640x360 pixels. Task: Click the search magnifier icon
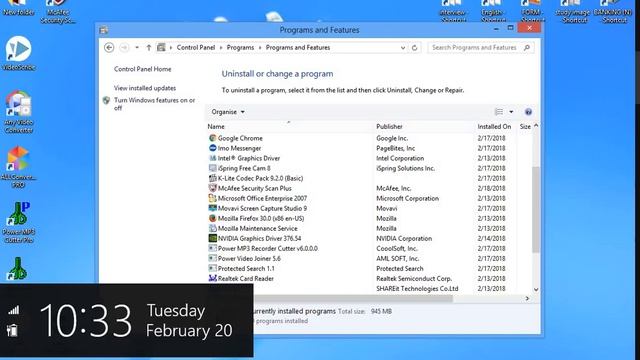(x=527, y=48)
